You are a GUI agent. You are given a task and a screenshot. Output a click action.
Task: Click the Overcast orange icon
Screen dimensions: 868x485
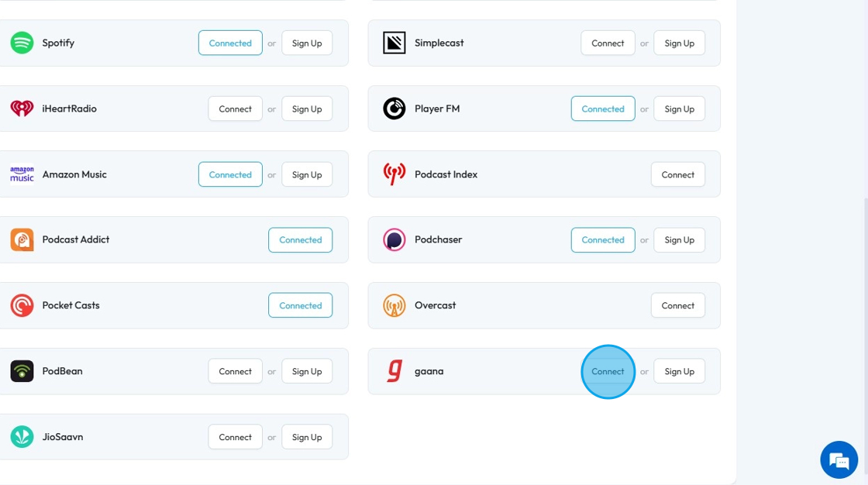[x=394, y=305]
